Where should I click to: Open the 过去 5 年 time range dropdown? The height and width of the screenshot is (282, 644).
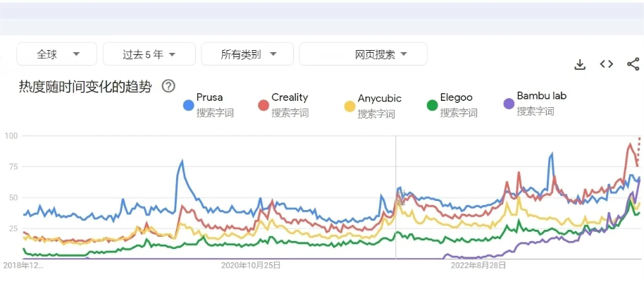[x=149, y=54]
